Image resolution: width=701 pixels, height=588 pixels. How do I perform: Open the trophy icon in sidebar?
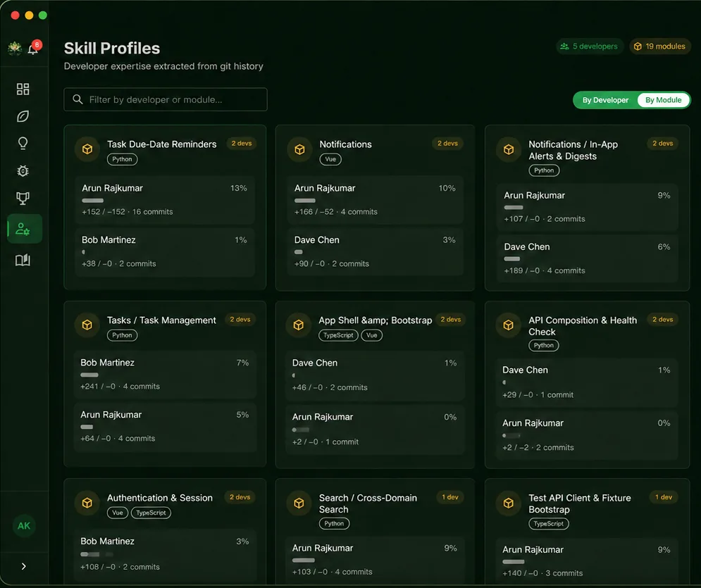(x=23, y=198)
